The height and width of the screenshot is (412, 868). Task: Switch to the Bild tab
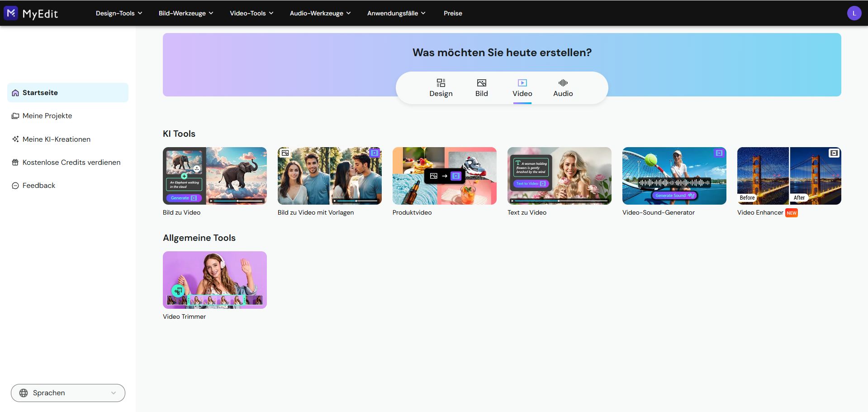(x=482, y=88)
